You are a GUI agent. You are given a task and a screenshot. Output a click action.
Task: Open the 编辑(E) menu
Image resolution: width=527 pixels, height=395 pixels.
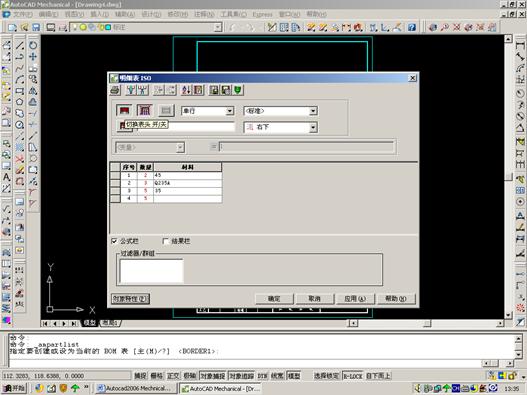[48, 14]
